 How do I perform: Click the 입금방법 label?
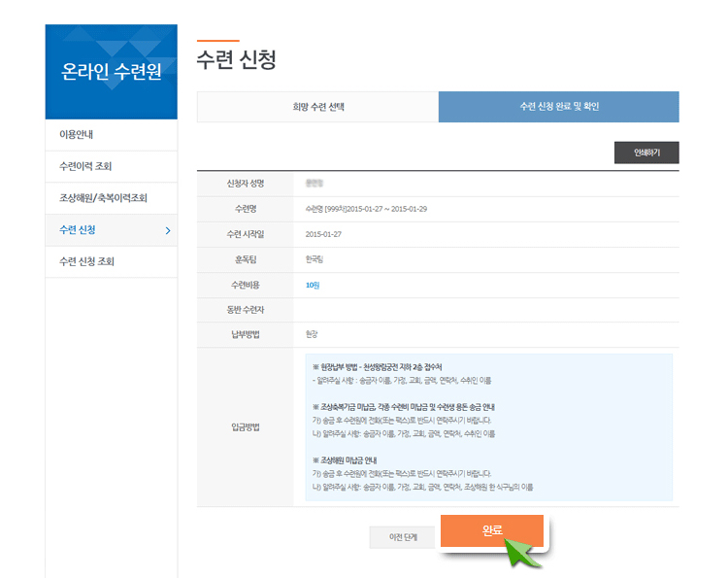(246, 427)
